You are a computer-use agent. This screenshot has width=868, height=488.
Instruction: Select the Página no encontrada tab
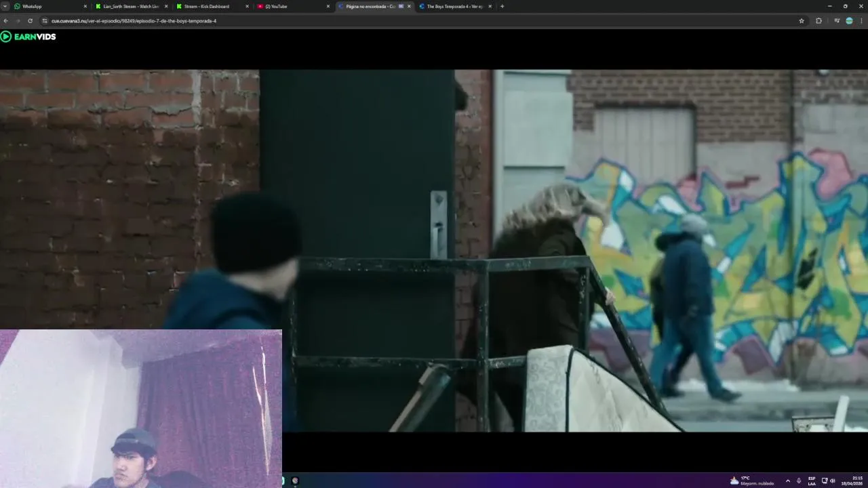tap(374, 6)
